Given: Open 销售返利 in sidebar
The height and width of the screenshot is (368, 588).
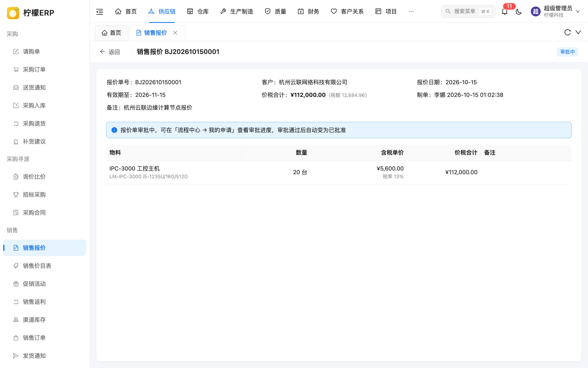Looking at the screenshot, I should (45, 302).
